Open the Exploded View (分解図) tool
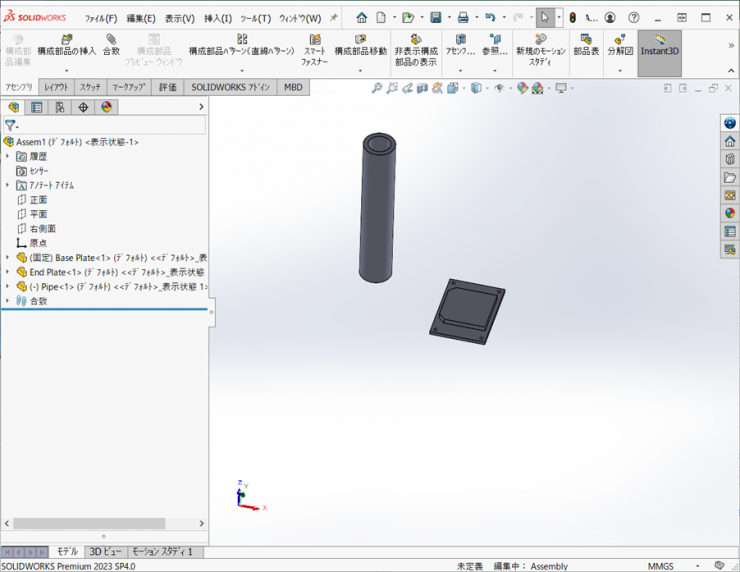The width and height of the screenshot is (740, 572). pyautogui.click(x=620, y=45)
